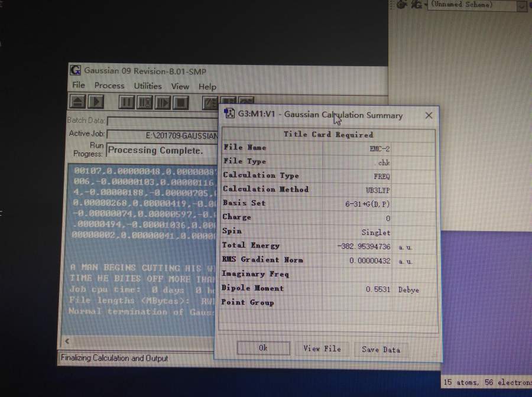Click the 'File lengths (MBytes)' output line
532x397 pixels.
point(141,300)
